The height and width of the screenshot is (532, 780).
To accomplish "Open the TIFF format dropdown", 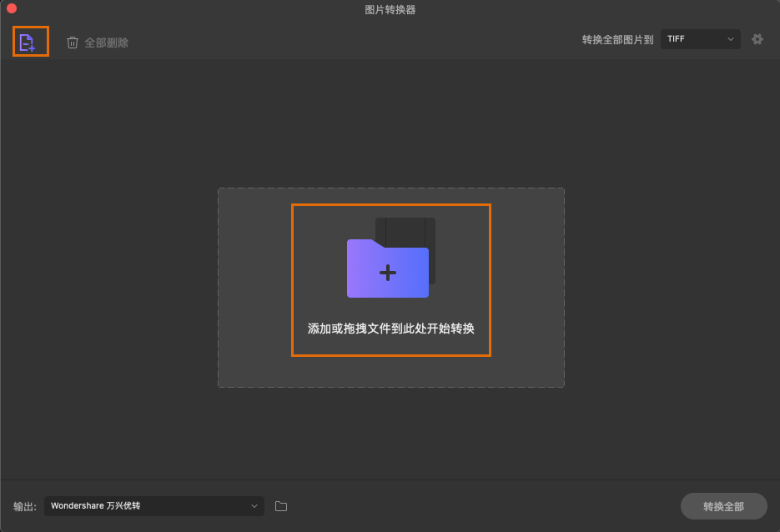I will coord(700,38).
